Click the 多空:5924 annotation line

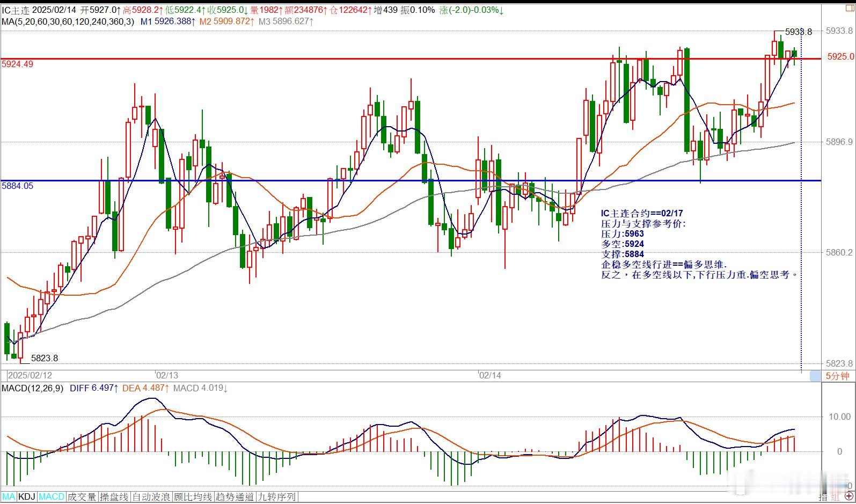point(623,244)
